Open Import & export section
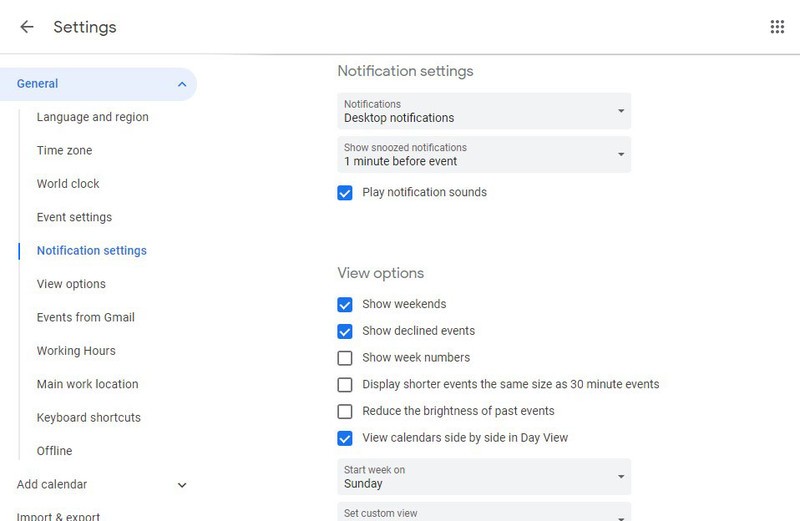The width and height of the screenshot is (800, 521). tap(58, 516)
